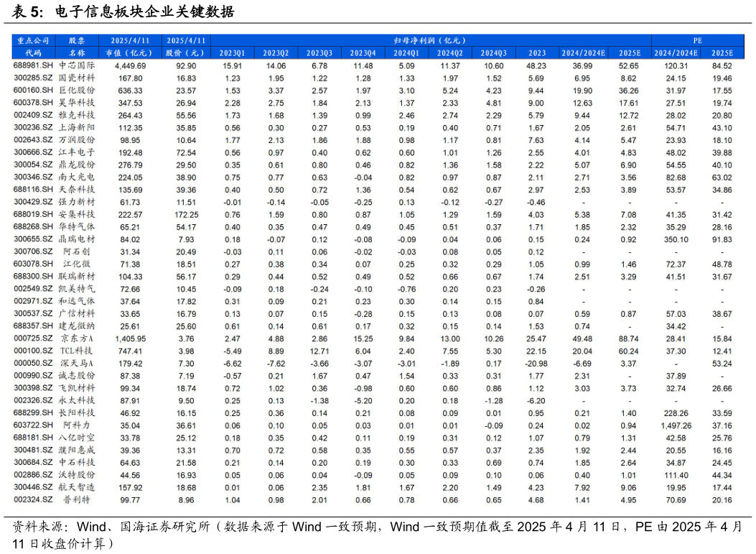Select 2023 net profit -20.98 for 深天马A
The width and height of the screenshot is (756, 554).
[536, 364]
